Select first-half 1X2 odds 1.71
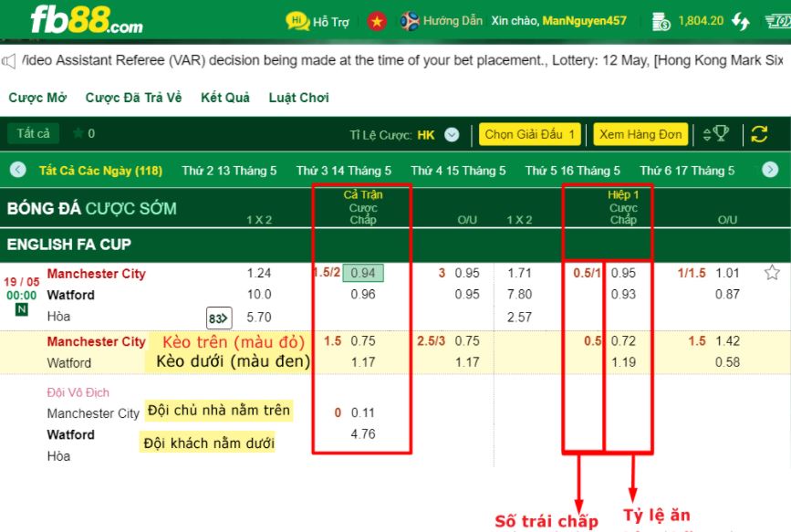Viewport: 791px width, 532px height. [x=520, y=273]
